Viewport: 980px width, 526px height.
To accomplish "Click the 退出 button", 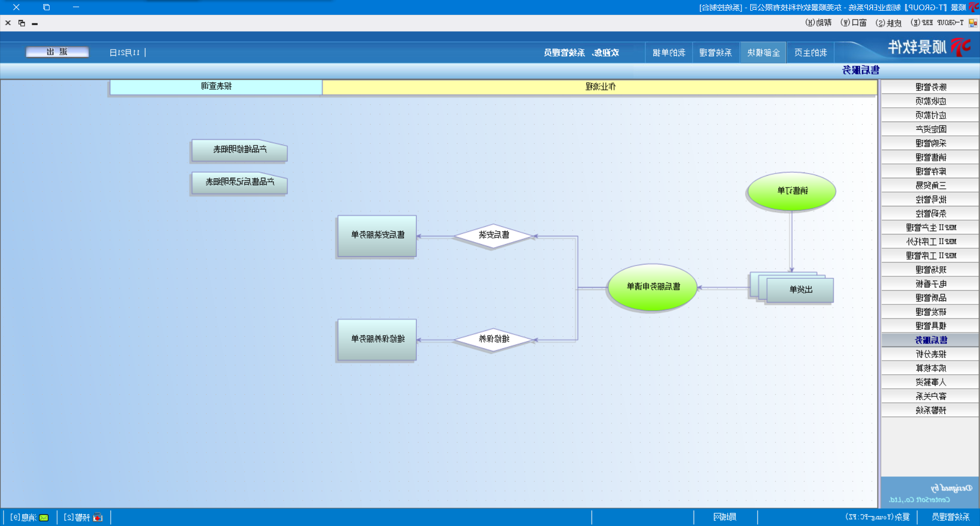I will [57, 52].
